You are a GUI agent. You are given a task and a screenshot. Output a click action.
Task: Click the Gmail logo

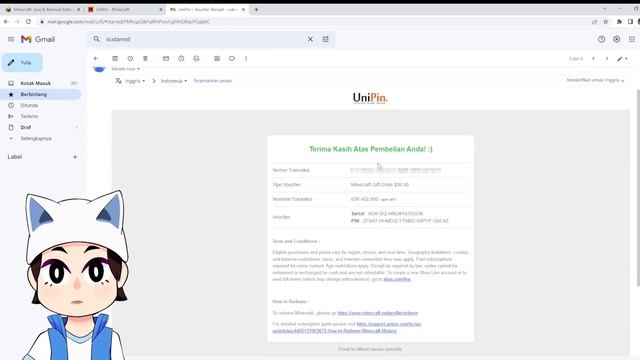coord(38,39)
